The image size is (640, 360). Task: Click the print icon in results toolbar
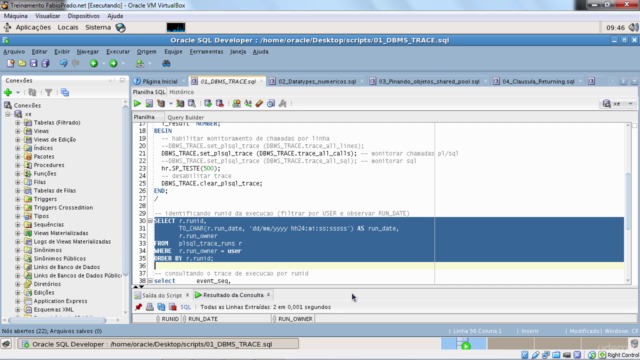[x=150, y=307]
